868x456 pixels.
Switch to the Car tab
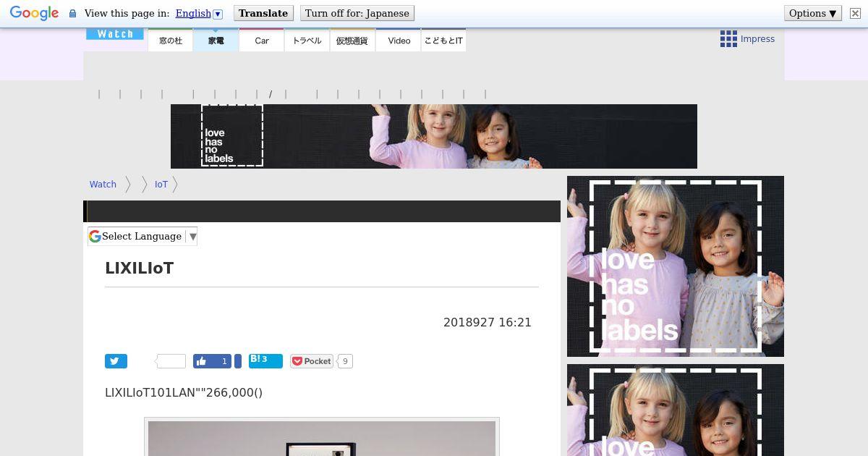point(262,41)
